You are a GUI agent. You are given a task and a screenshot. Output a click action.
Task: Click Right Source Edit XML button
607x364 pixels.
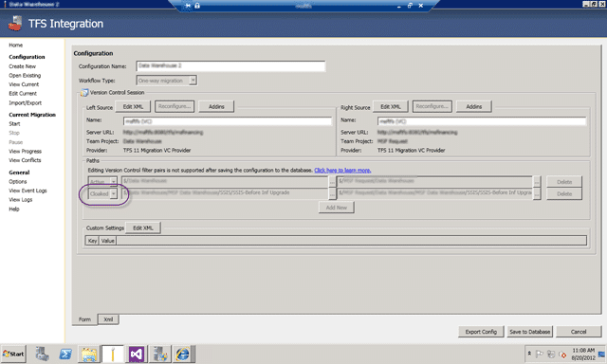(390, 106)
